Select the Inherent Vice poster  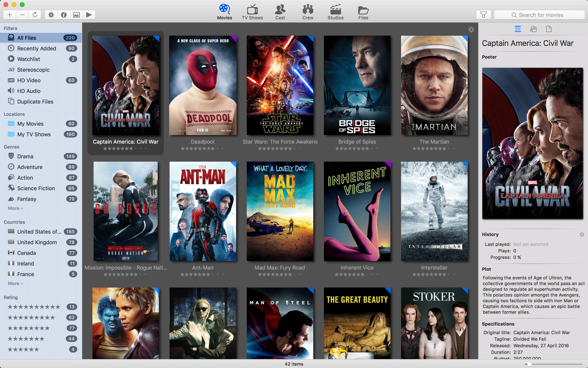[x=357, y=211]
